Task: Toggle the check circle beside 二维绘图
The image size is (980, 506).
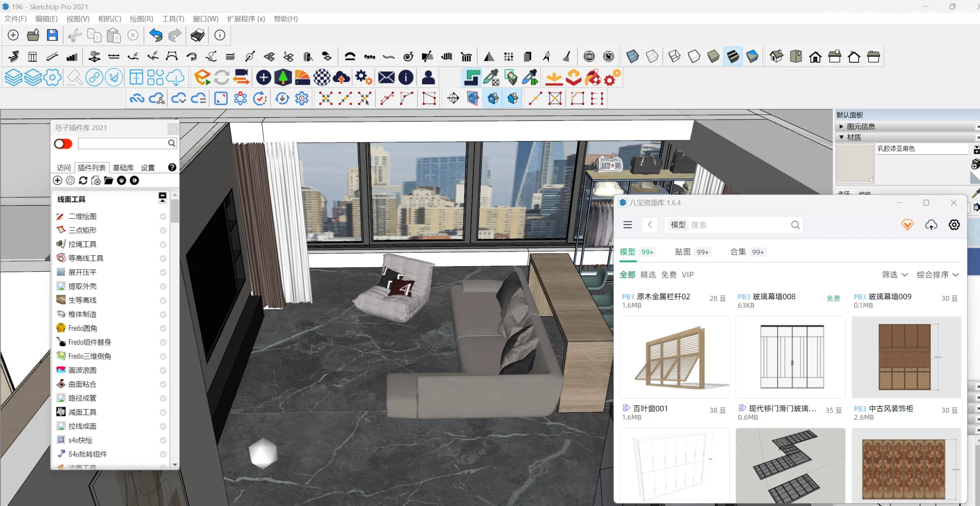Action: 163,216
